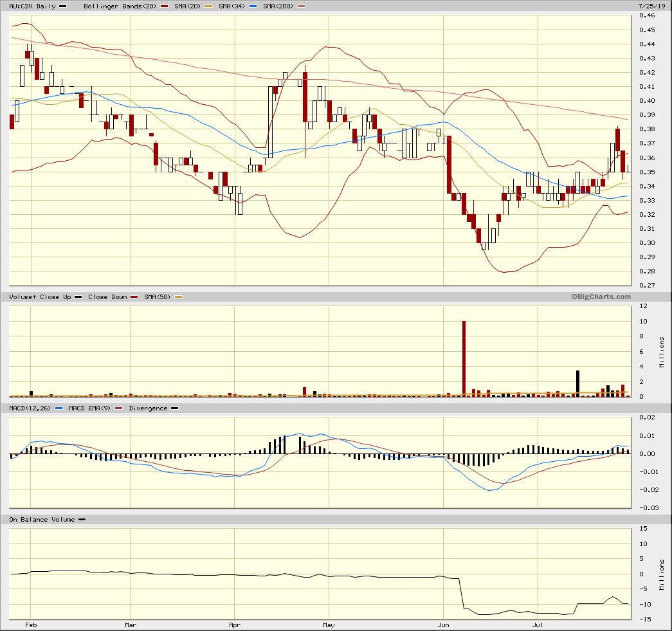
Task: Click the red Close Down legend swatch
Action: (134, 297)
